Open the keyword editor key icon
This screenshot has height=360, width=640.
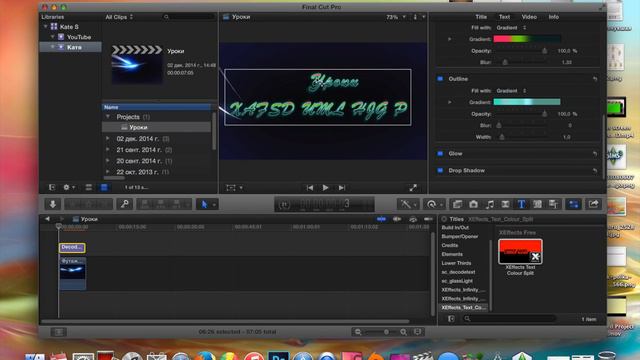pyautogui.click(x=124, y=204)
